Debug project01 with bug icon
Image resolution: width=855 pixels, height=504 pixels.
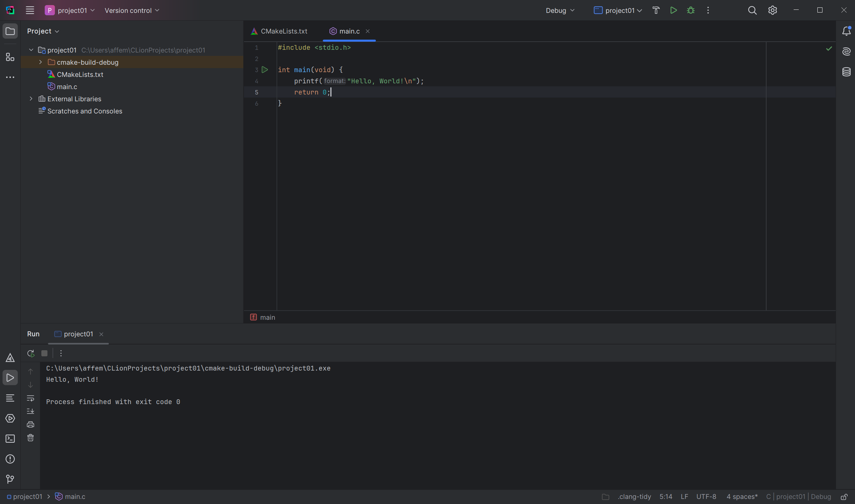[691, 10]
